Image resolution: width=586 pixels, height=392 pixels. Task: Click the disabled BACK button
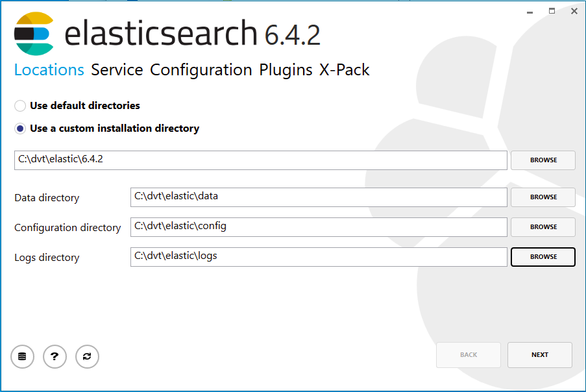469,354
